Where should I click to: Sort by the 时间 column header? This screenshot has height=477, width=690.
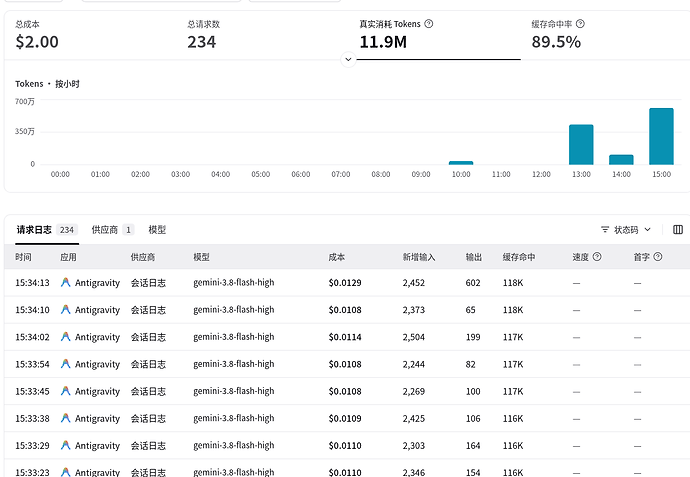click(x=23, y=257)
